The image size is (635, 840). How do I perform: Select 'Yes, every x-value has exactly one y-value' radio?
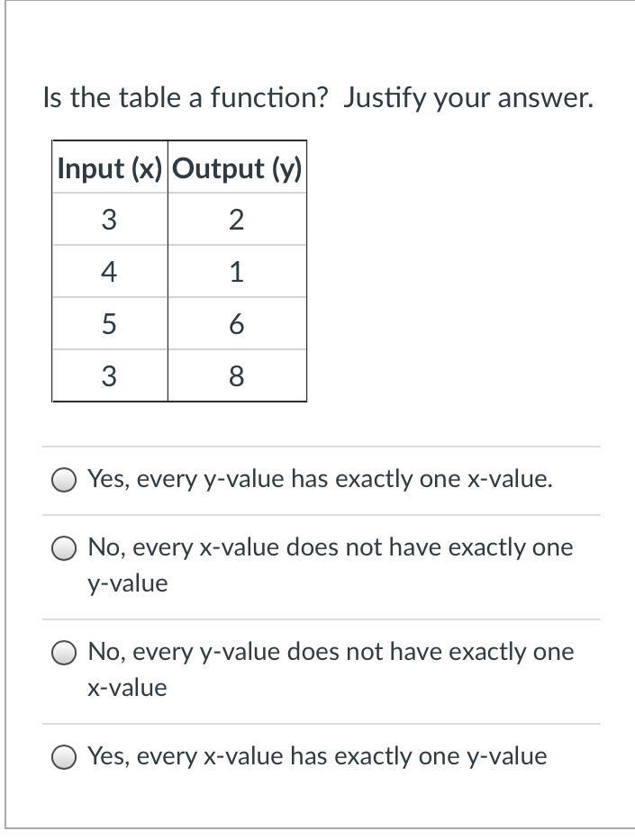63,756
